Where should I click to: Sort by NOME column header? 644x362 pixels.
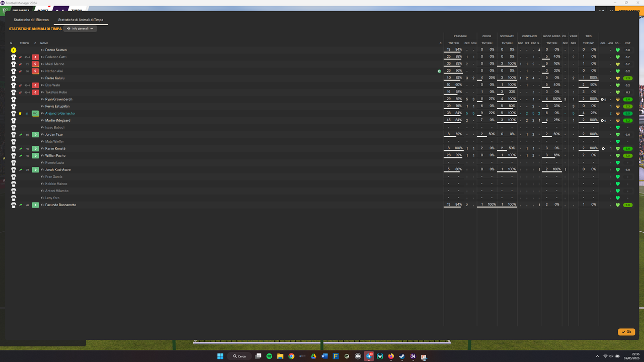click(x=44, y=43)
